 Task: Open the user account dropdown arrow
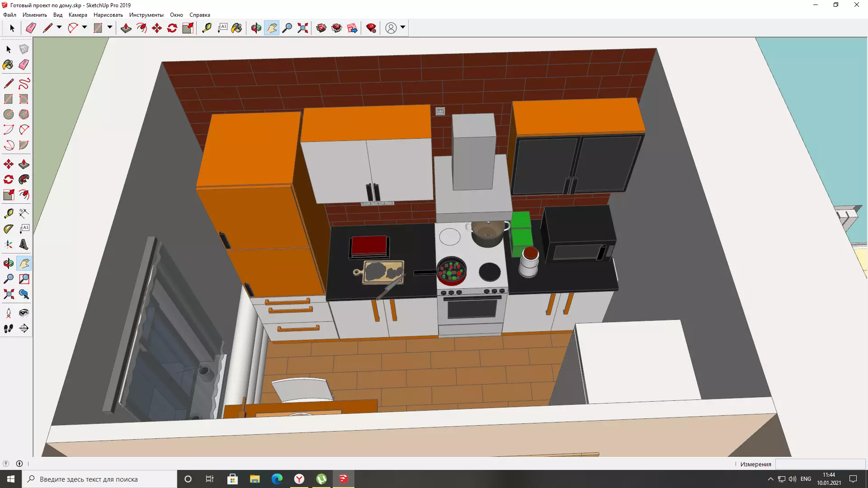click(403, 28)
